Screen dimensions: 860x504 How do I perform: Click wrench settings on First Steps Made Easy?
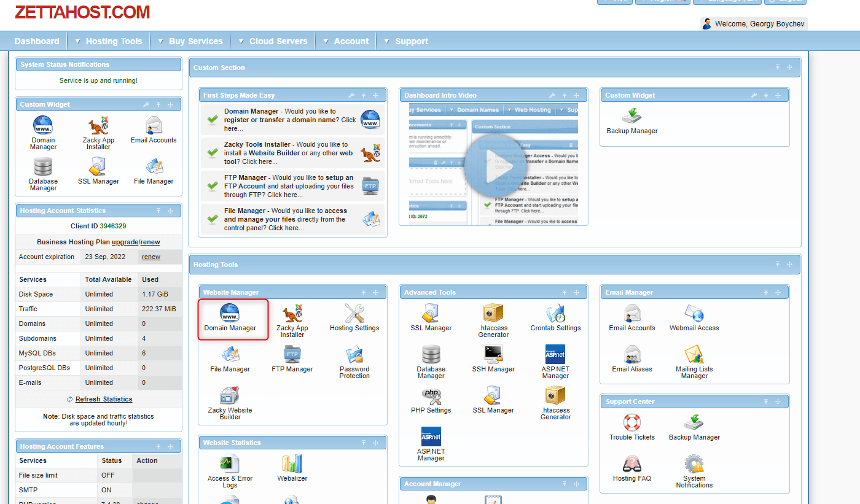tap(351, 95)
